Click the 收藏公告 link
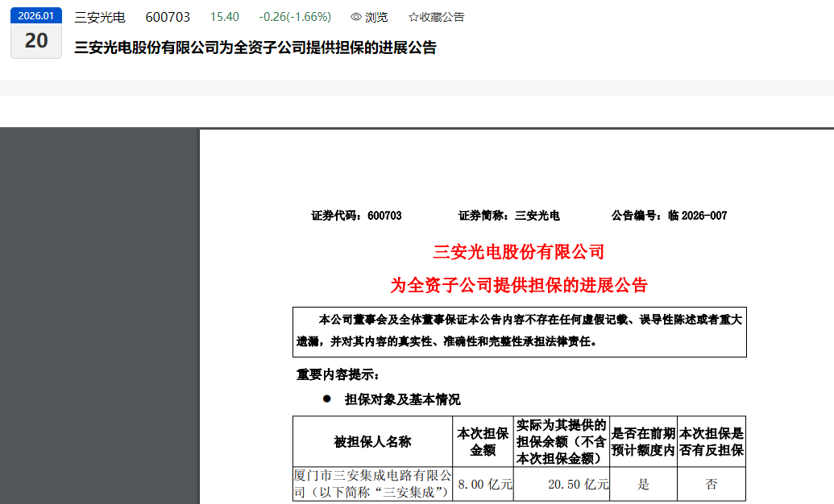 [442, 17]
